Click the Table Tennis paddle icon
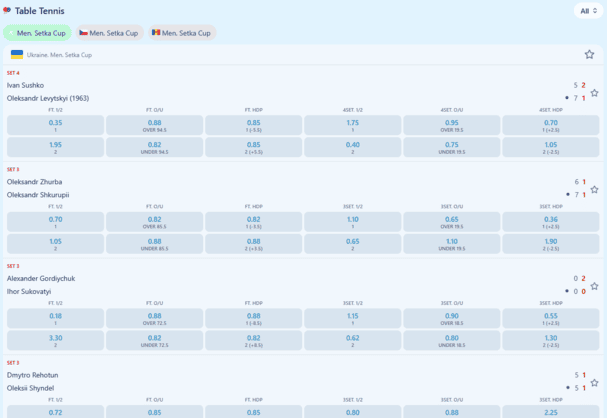 [8, 10]
